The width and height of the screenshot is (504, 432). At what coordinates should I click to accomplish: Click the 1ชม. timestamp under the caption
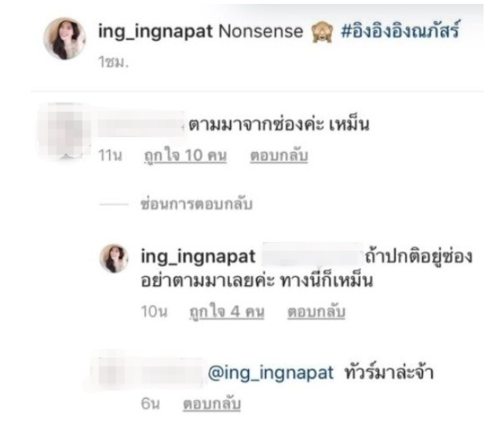[x=113, y=62]
